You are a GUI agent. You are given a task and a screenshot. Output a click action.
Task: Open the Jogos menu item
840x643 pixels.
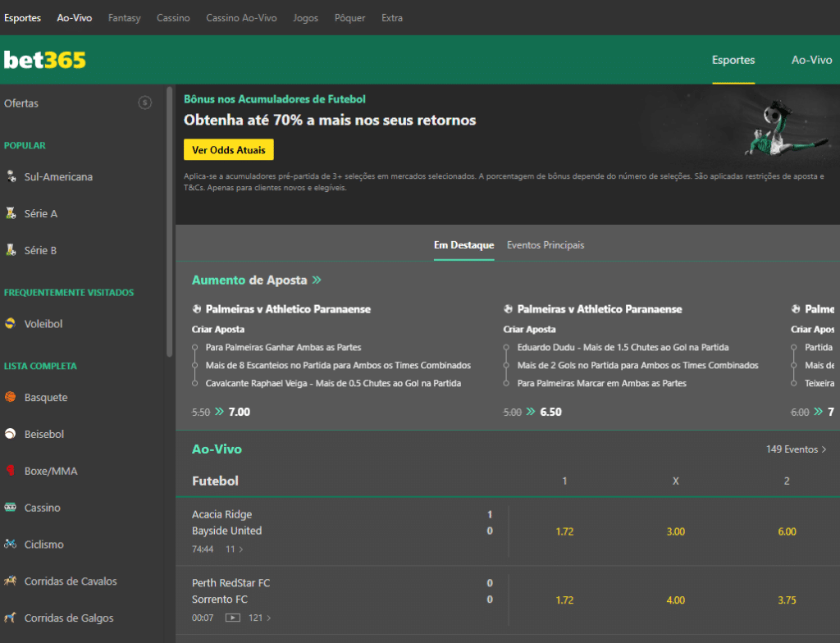click(x=305, y=18)
